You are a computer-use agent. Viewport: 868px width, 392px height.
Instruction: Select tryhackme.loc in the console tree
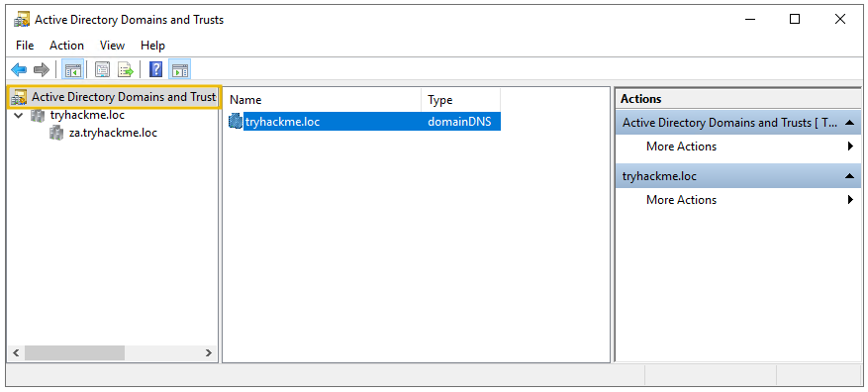tap(87, 115)
